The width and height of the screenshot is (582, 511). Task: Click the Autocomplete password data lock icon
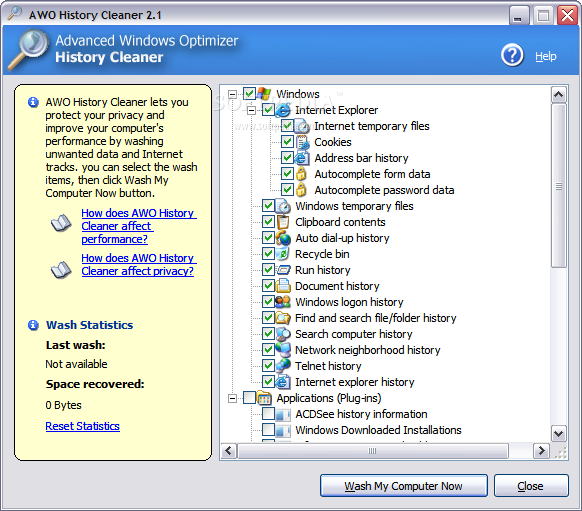click(x=301, y=190)
